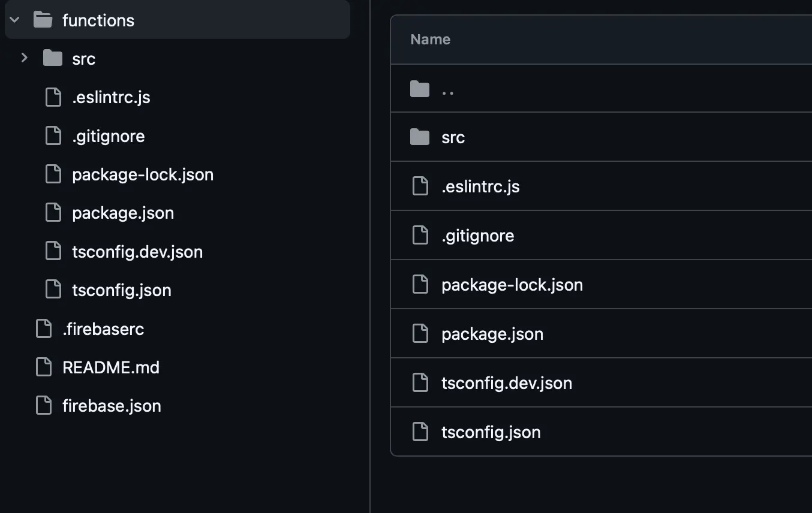The height and width of the screenshot is (513, 812).
Task: Select .gitignore in the sidebar tree
Action: coord(109,135)
